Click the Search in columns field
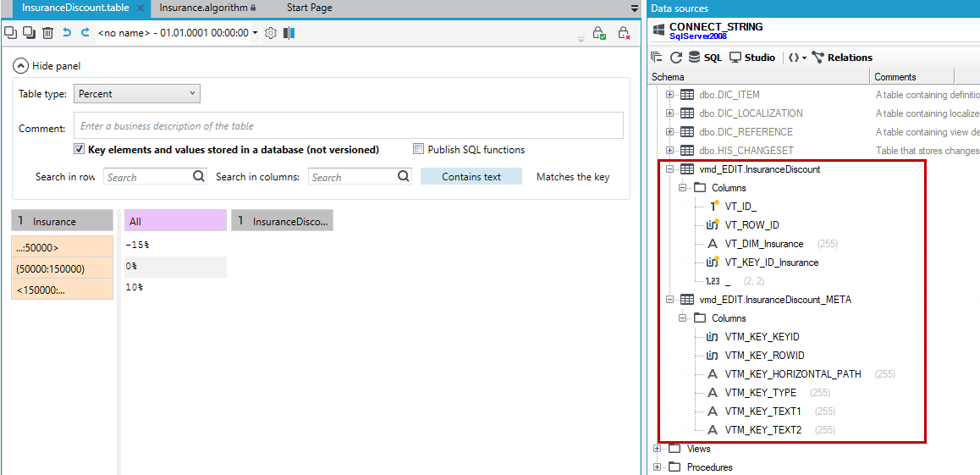The height and width of the screenshot is (475, 980). (x=360, y=177)
